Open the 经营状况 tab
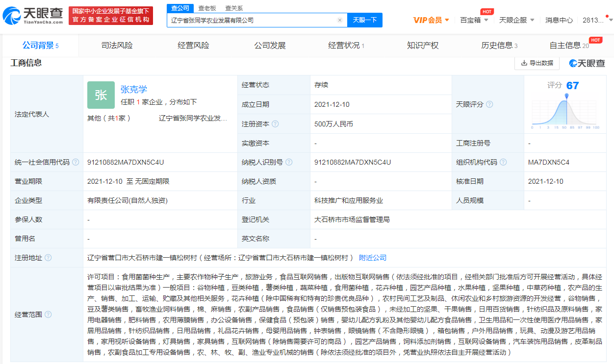The width and height of the screenshot is (614, 364). (x=346, y=46)
